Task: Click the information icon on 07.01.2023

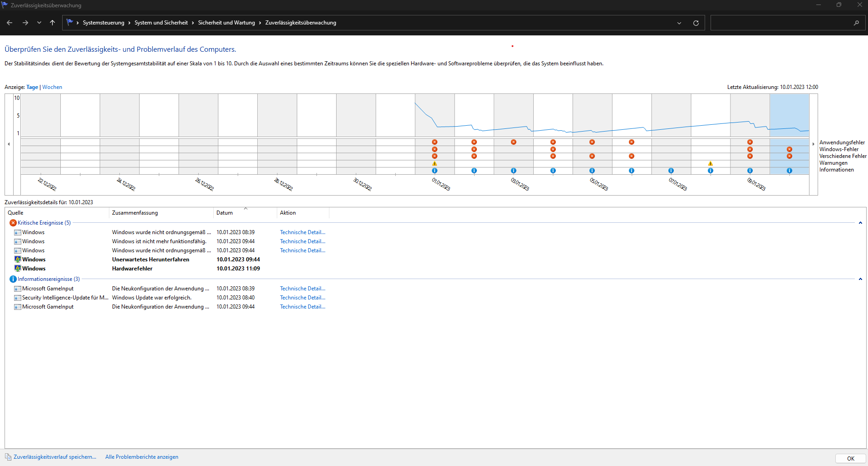Action: (671, 171)
